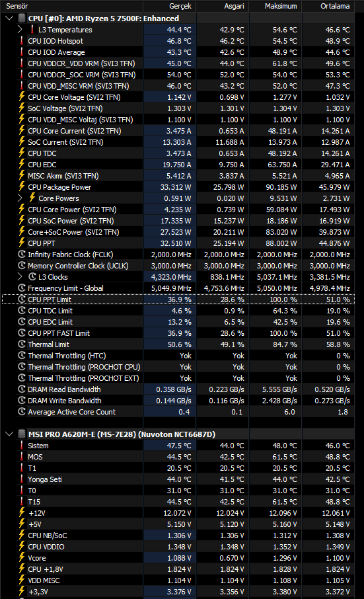364x599 pixels.
Task: Click lightning icon of CPU TDC row
Action: pos(22,153)
